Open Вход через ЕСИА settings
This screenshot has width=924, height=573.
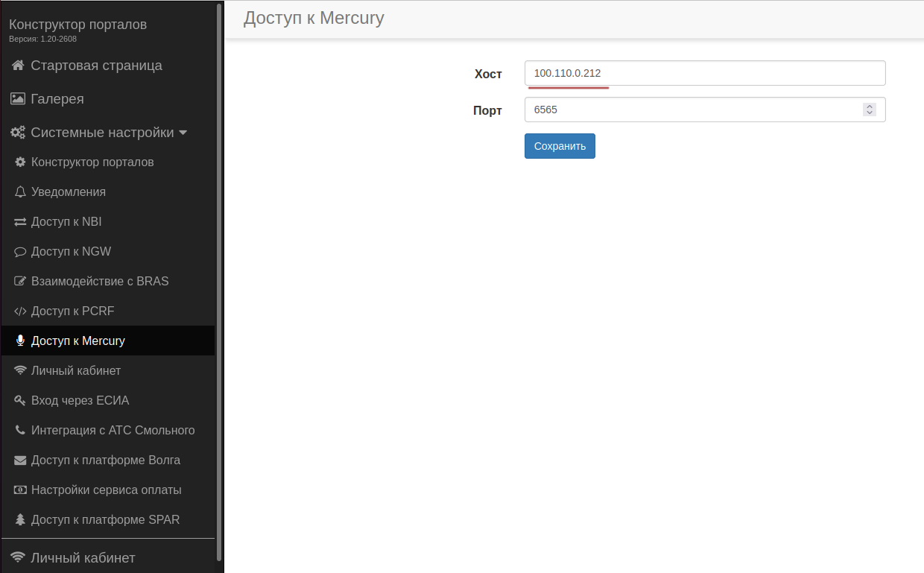tap(80, 400)
